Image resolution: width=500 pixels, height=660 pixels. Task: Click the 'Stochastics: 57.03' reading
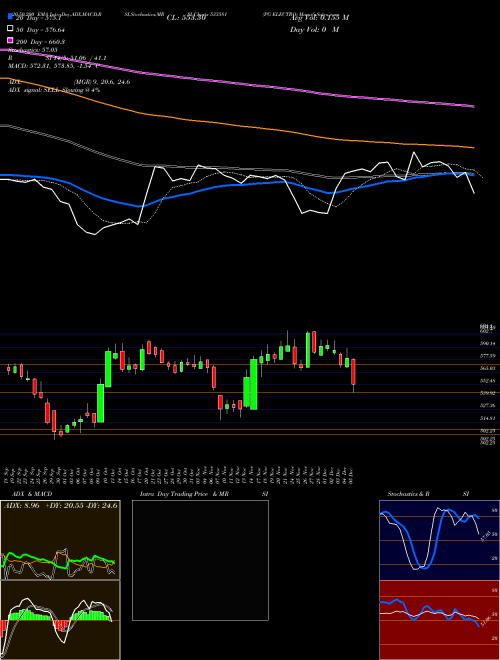pos(33,50)
